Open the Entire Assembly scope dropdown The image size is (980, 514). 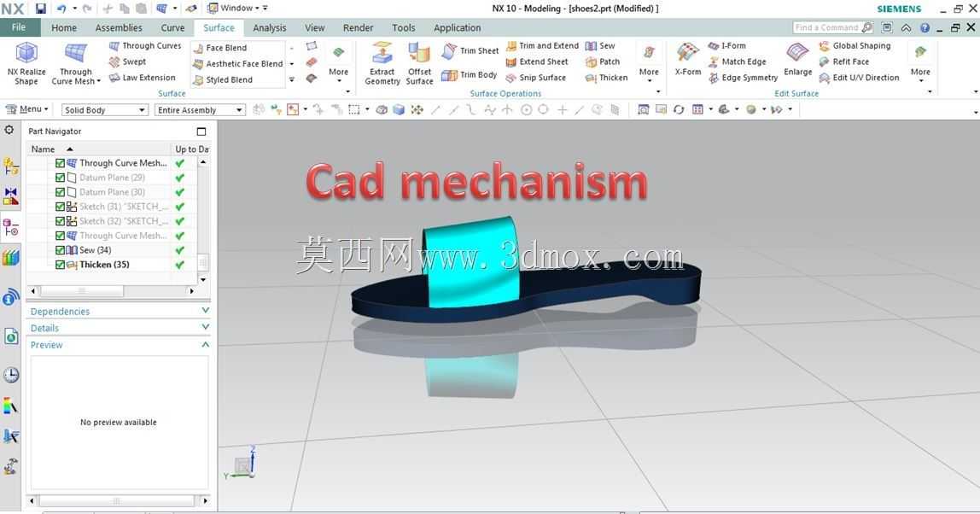coord(200,110)
